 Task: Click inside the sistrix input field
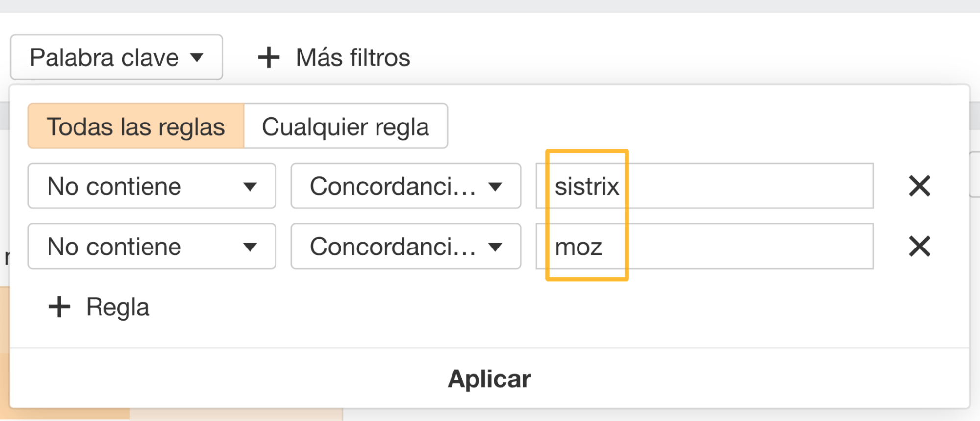point(686,186)
